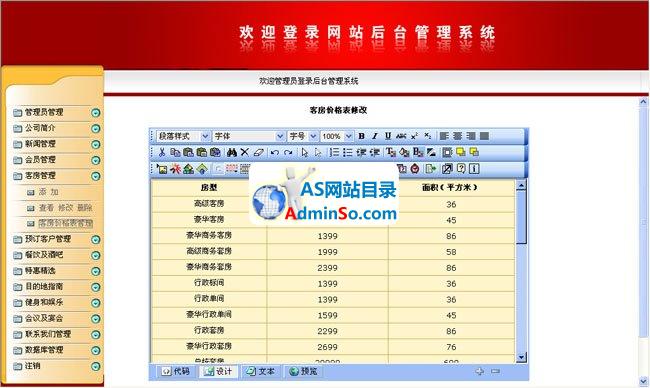Insert a numbered list

tap(334, 152)
